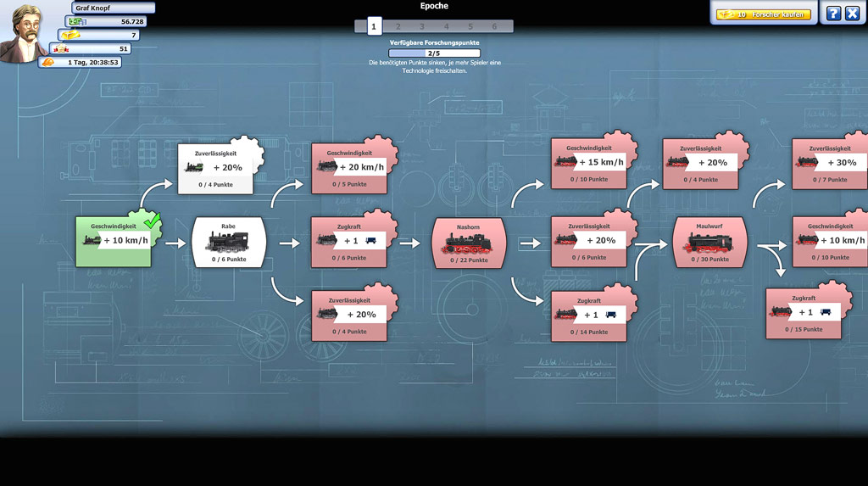Image resolution: width=868 pixels, height=486 pixels.
Task: Switch to Epoche tab 2
Action: click(x=398, y=27)
